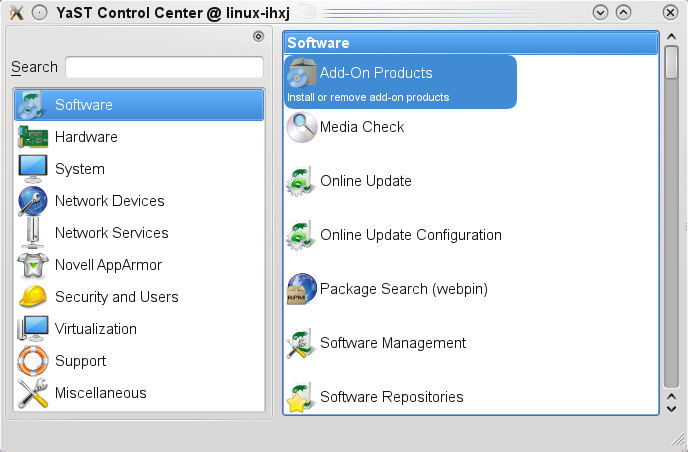Click the "Install or remove add-on products" description
This screenshot has width=688, height=452.
pyautogui.click(x=368, y=97)
